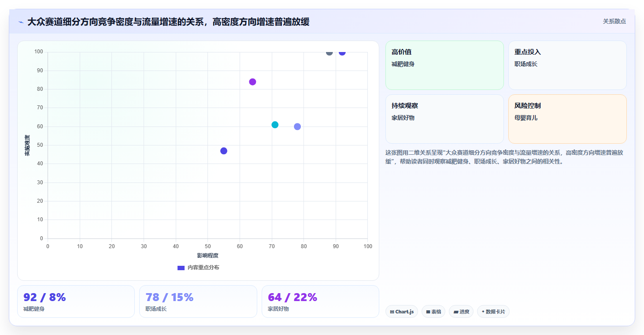Click the 影响程度 x-axis label

coord(207,256)
